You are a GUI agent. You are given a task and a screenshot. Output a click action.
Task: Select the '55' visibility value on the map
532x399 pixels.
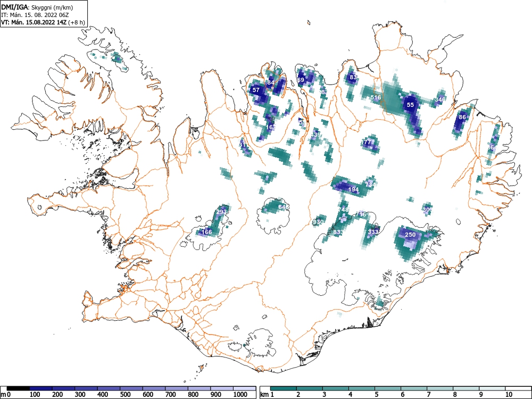[x=411, y=105]
